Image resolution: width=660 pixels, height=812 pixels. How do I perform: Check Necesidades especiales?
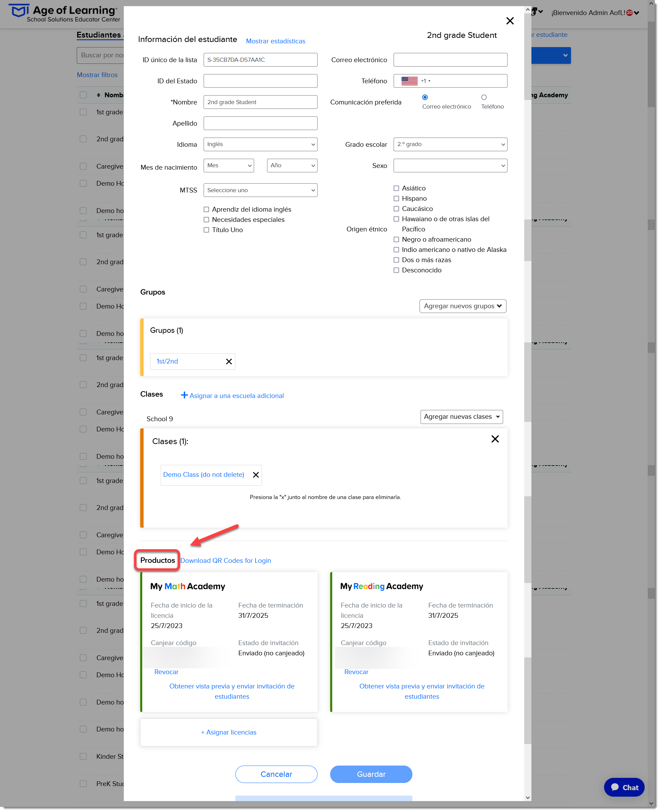[x=206, y=219]
